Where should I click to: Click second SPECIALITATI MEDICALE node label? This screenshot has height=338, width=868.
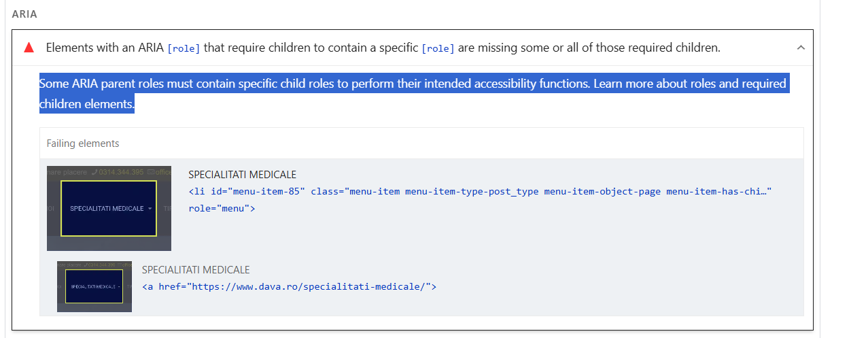click(x=196, y=270)
